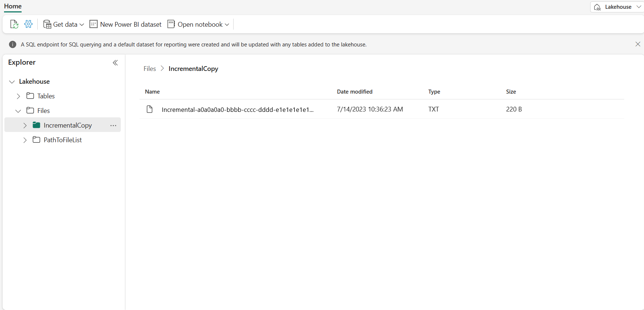Sort by Type column header
644x310 pixels.
434,92
